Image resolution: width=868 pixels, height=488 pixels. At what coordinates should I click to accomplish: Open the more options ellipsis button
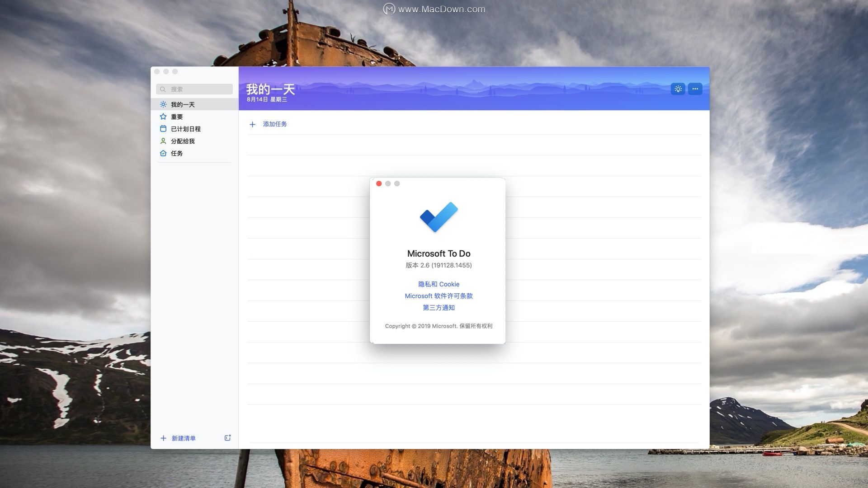(x=695, y=89)
